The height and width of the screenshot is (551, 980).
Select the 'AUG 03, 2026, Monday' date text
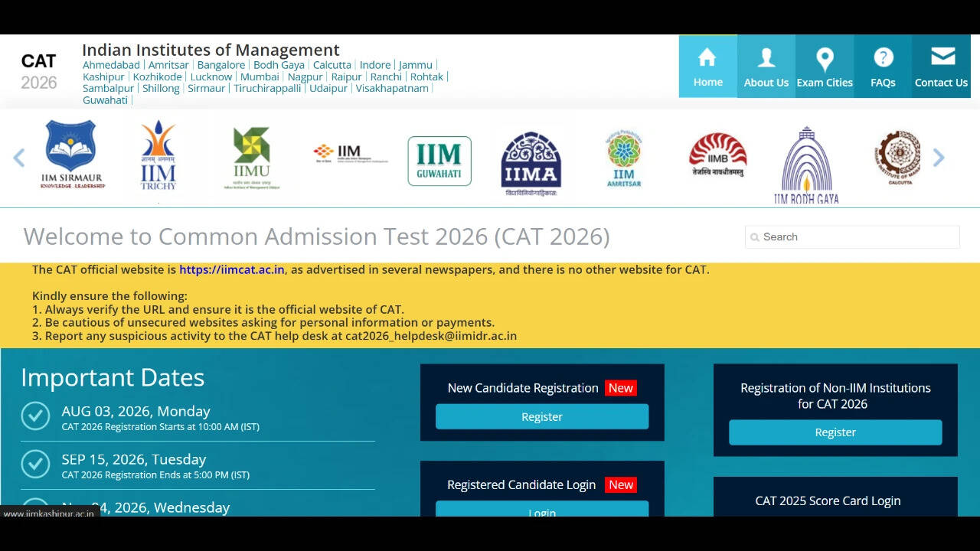tap(136, 411)
